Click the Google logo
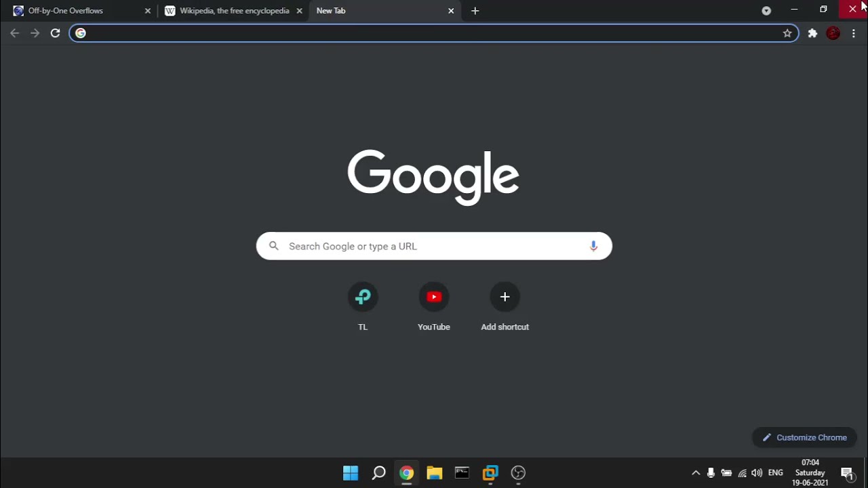This screenshot has width=868, height=488. click(433, 177)
